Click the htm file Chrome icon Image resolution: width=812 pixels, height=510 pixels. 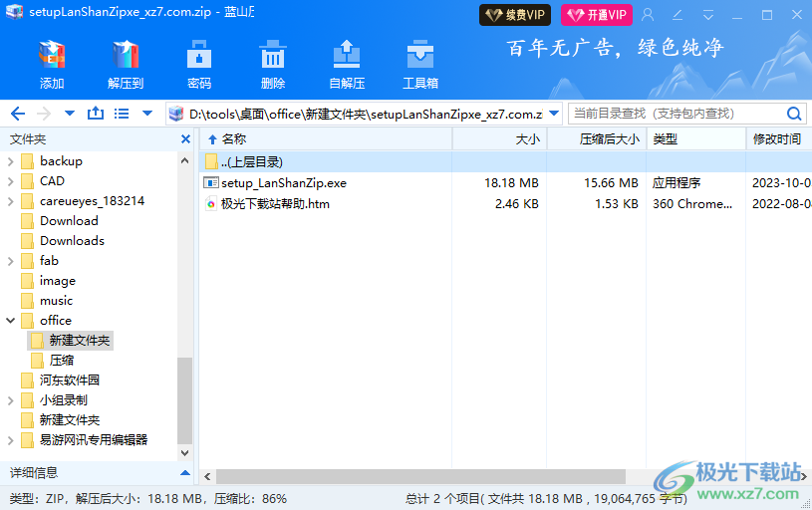point(211,203)
